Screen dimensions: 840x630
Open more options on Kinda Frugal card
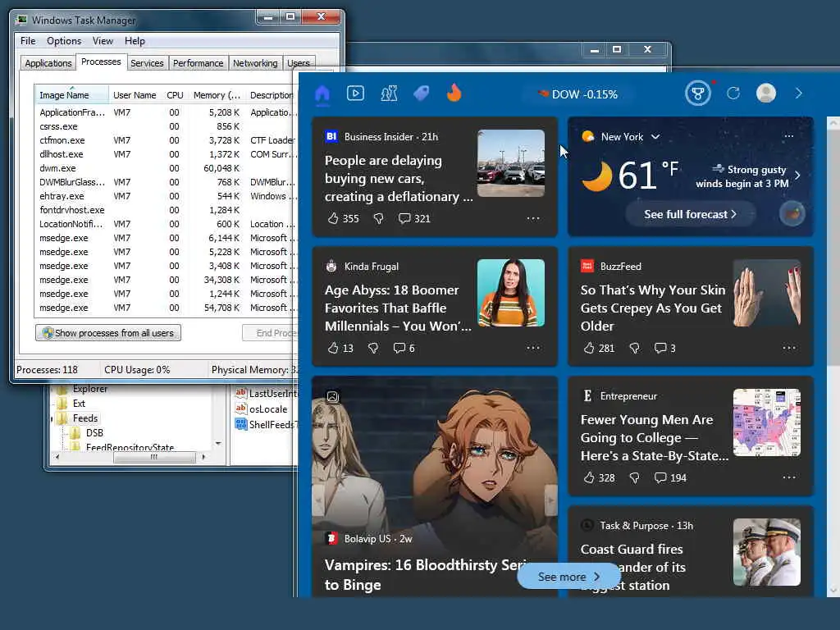(x=533, y=348)
